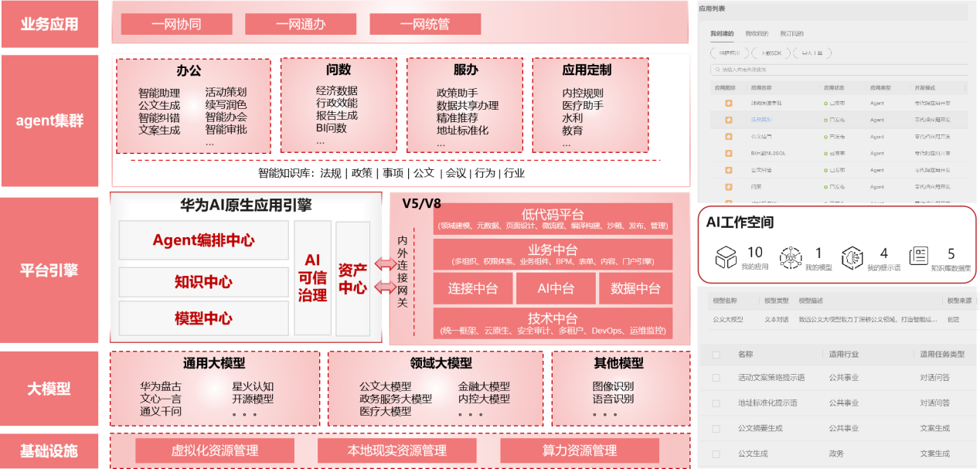Click the app icon in the BI问数NL2SQL row
Image resolution: width=980 pixels, height=469 pixels.
click(x=728, y=153)
